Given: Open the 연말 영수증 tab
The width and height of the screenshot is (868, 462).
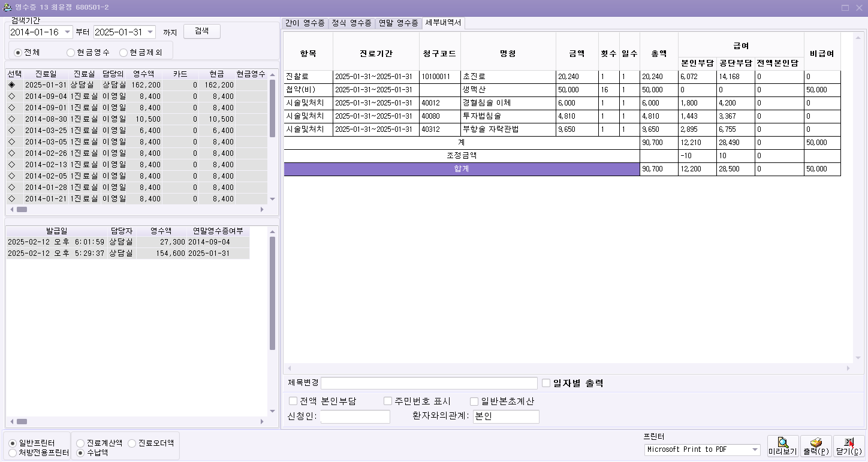Looking at the screenshot, I should coord(398,23).
